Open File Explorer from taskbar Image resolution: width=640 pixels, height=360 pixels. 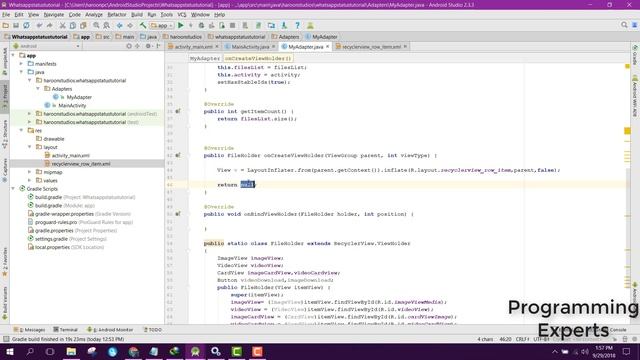71,351
